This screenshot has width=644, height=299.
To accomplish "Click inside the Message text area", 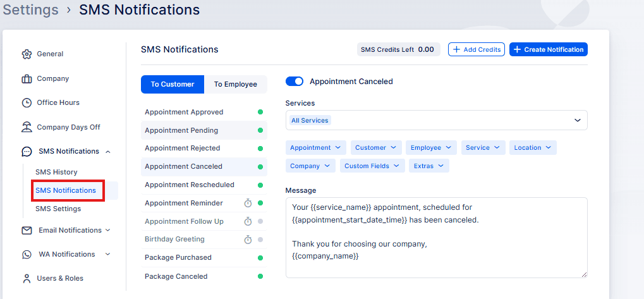I will click(436, 238).
